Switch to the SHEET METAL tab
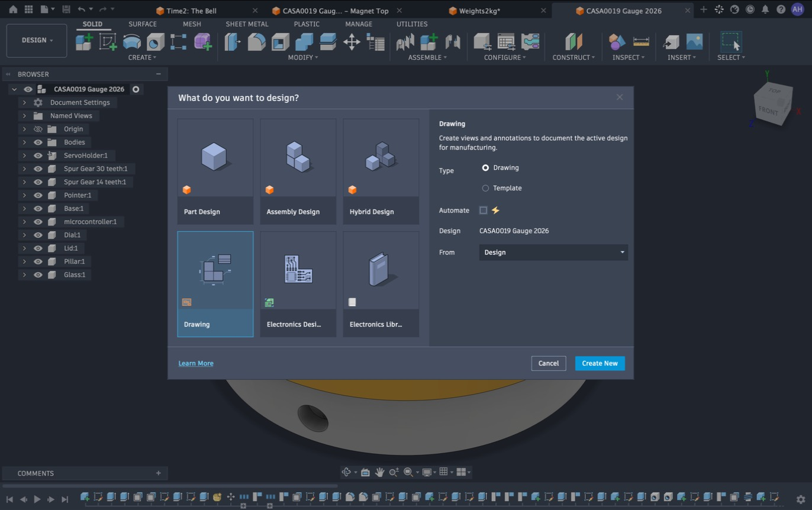Image resolution: width=812 pixels, height=510 pixels. [x=247, y=24]
